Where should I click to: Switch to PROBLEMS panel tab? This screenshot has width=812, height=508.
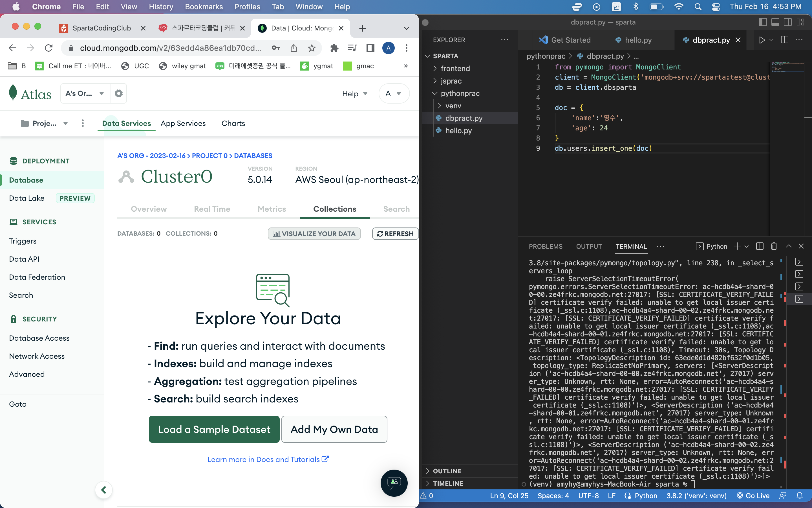[x=546, y=246]
